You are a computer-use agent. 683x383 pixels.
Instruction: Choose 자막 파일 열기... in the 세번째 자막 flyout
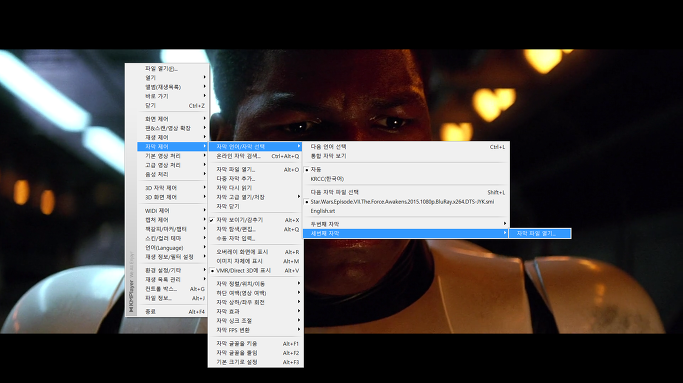tap(540, 234)
